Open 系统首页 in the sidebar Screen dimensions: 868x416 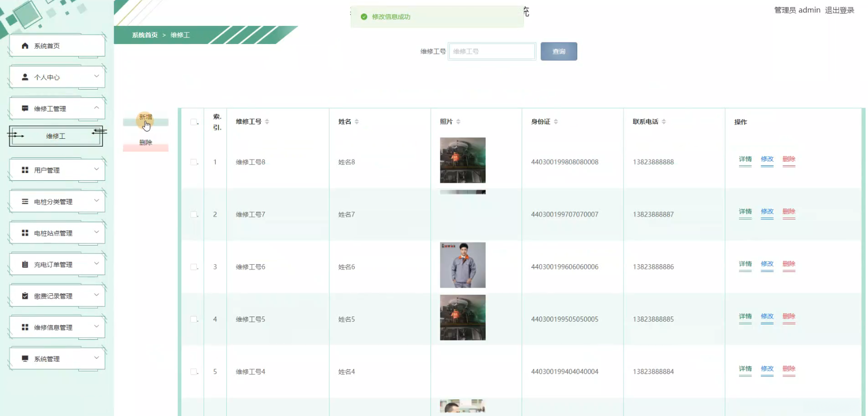pyautogui.click(x=57, y=46)
